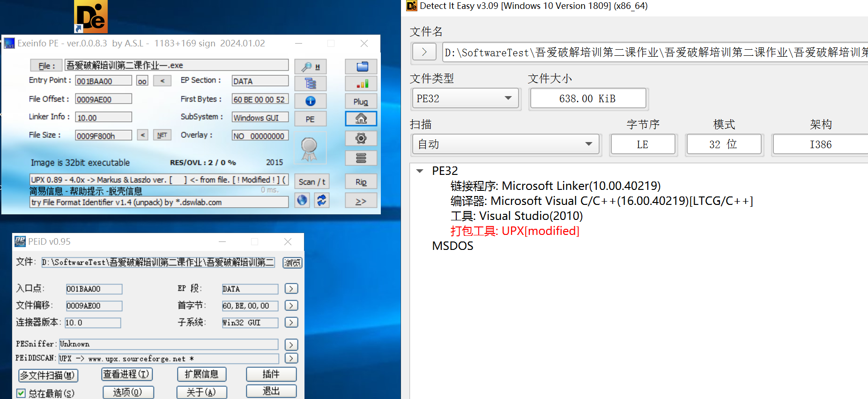Viewport: 868px width, 399px height.
Task: Click PEiD 选项(O) button
Action: (128, 392)
